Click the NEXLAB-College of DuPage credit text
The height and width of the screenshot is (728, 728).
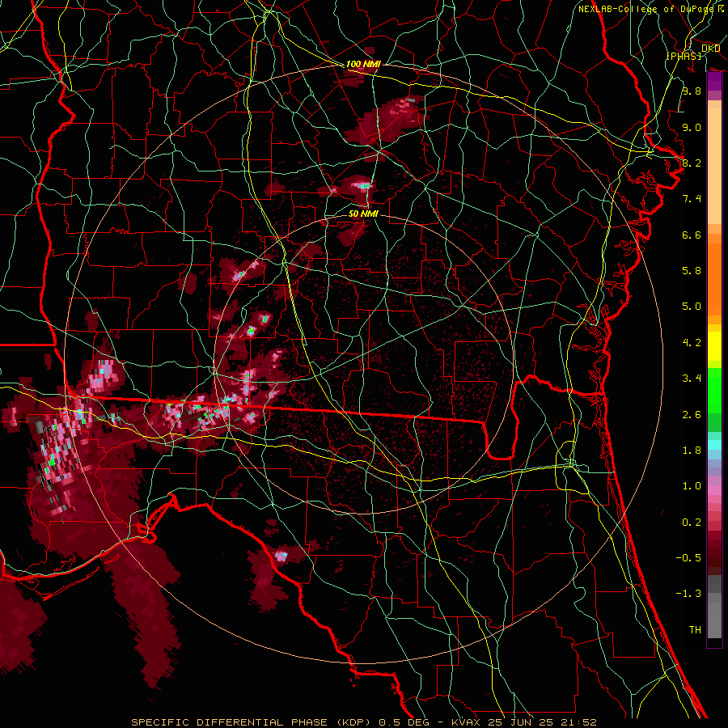(x=645, y=9)
